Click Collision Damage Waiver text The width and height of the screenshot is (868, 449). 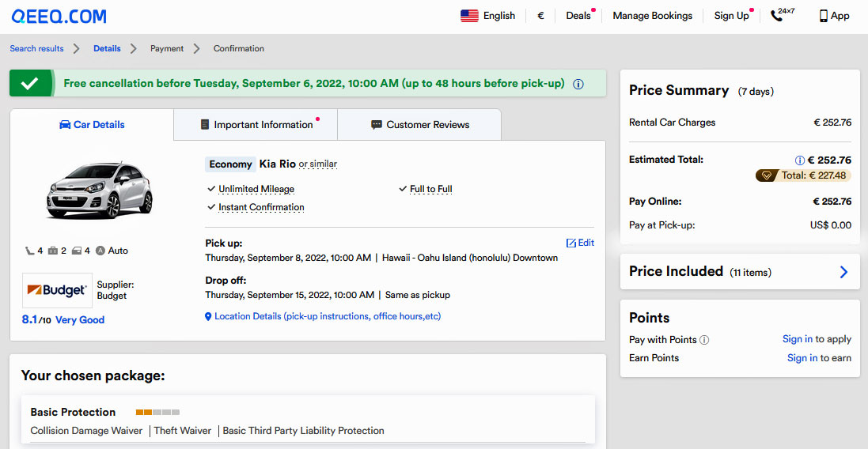(x=86, y=431)
